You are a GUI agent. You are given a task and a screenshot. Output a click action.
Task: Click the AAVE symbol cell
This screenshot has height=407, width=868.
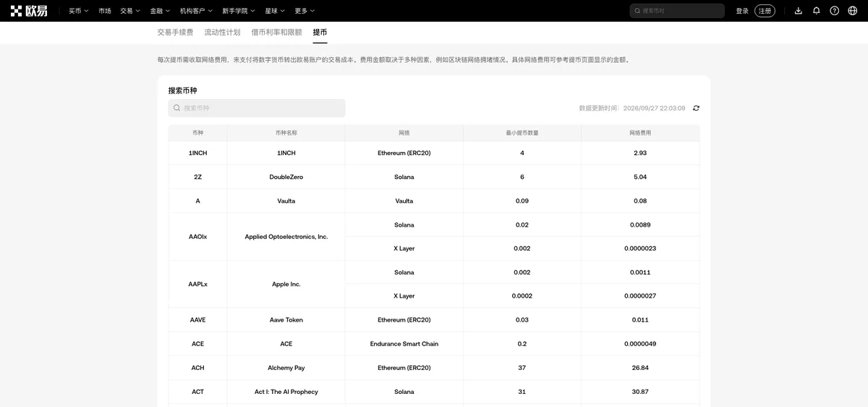coord(197,320)
